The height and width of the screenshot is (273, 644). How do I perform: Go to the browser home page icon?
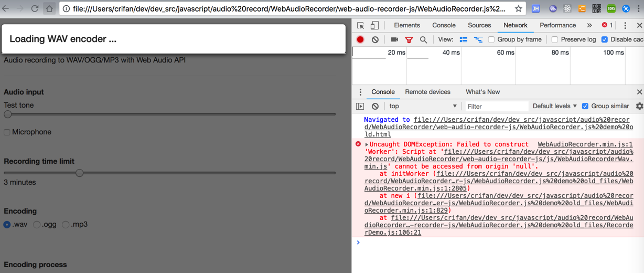coord(49,8)
